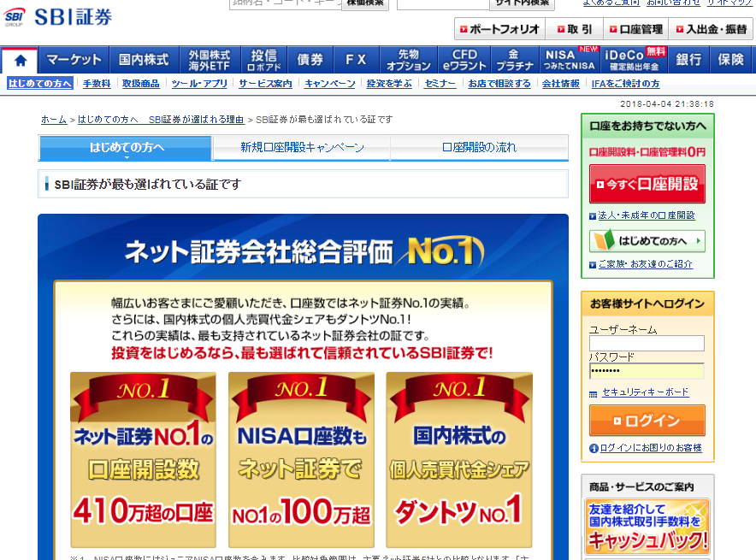756x560 pixels.
Task: Select the NISA つみたてNISA menu tab
Action: coord(569,60)
